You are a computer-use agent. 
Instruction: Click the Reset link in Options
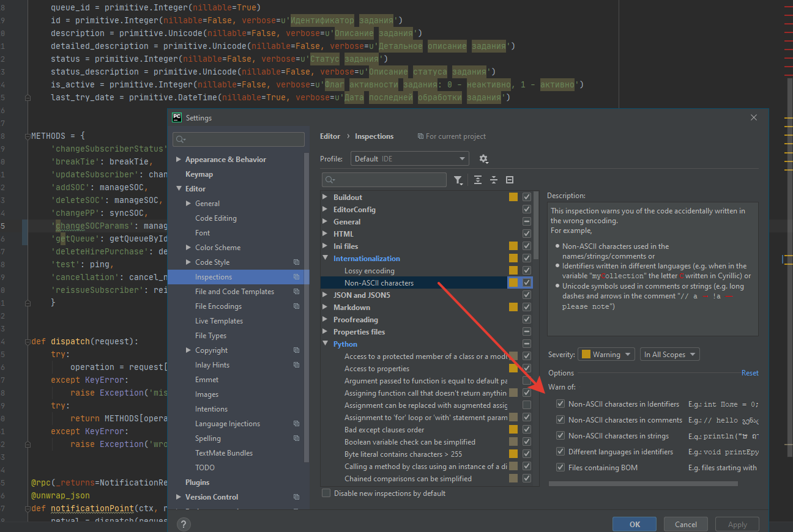tap(750, 373)
